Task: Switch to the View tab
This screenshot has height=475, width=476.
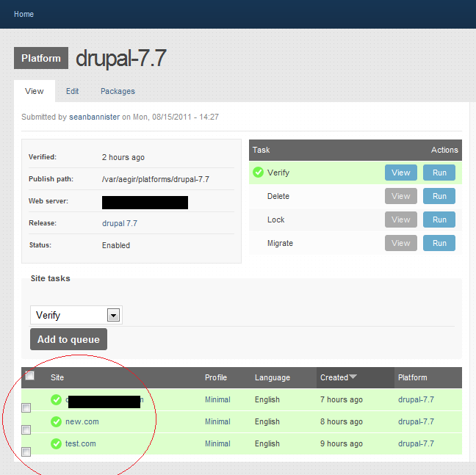Action: coord(35,91)
